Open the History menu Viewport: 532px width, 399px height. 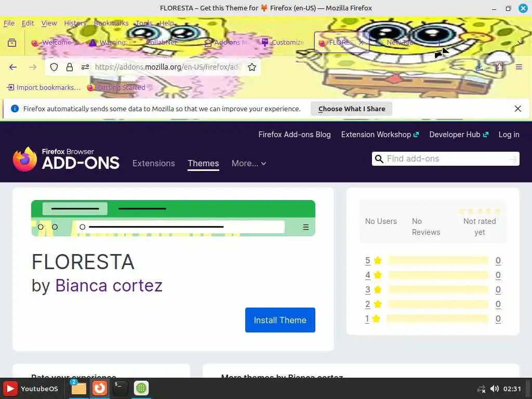75,23
